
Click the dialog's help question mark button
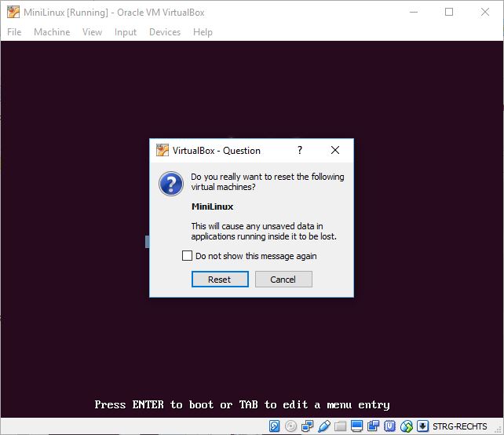tap(300, 150)
